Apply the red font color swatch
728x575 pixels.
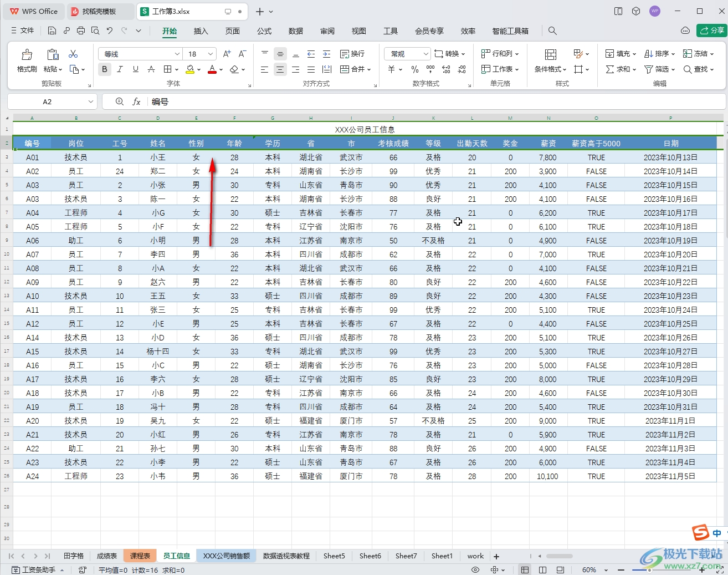[x=212, y=69]
